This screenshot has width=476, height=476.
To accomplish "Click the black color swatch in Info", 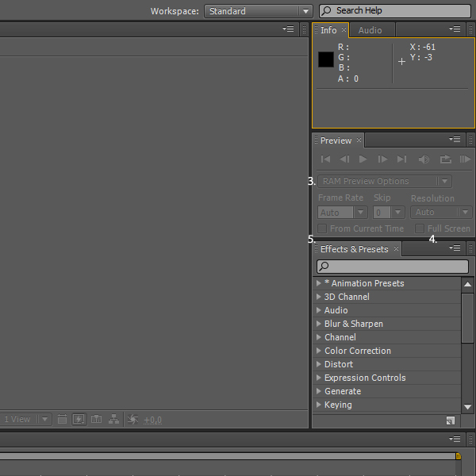I will coord(326,59).
